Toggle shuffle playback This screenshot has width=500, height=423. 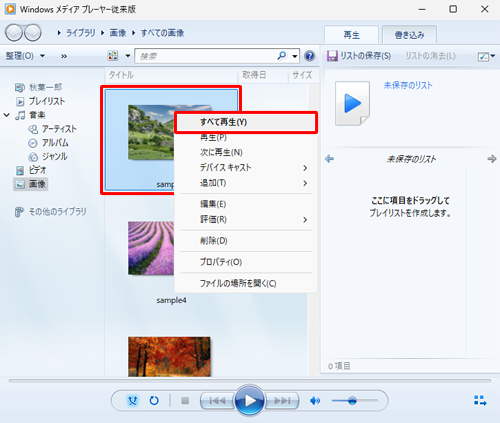point(133,400)
